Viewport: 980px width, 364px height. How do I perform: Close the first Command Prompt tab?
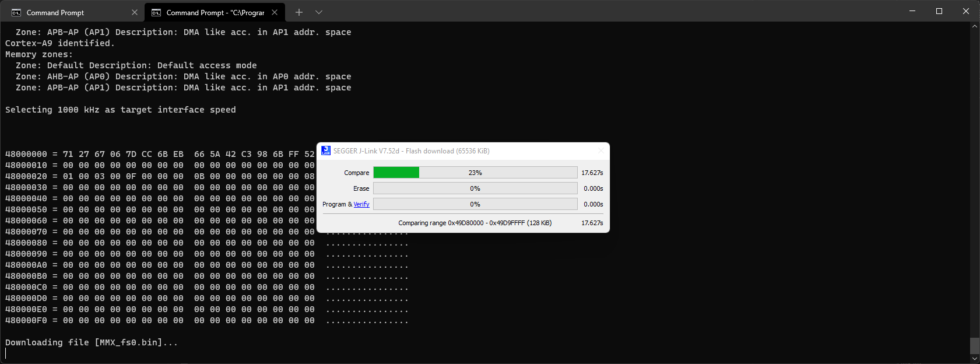pos(135,12)
